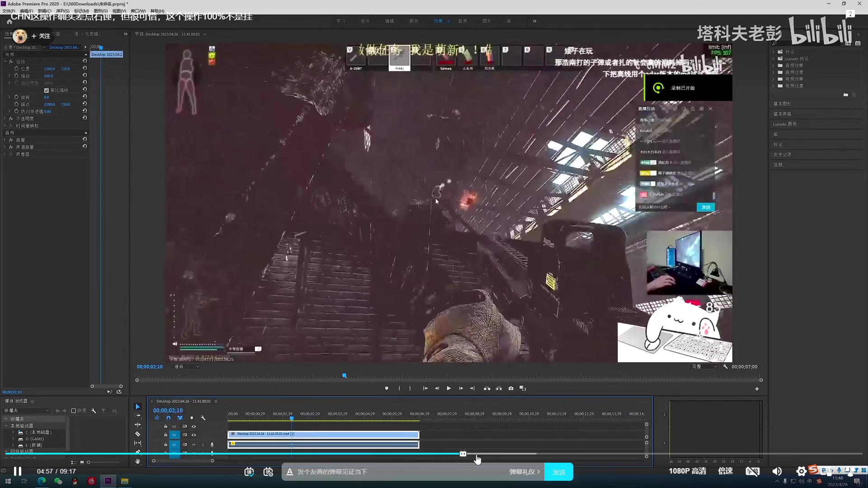Click the Bilibili video progress bar handle

click(x=463, y=454)
